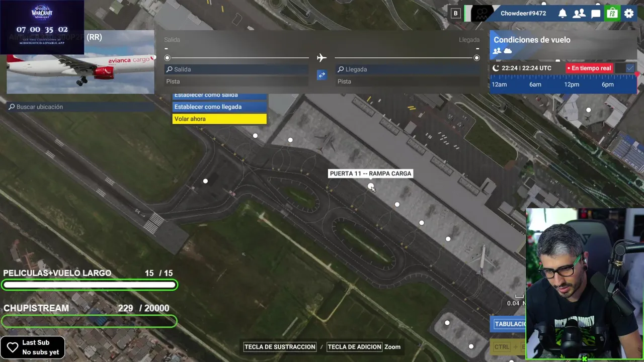Click the time-of-day slider red handle

[636, 75]
